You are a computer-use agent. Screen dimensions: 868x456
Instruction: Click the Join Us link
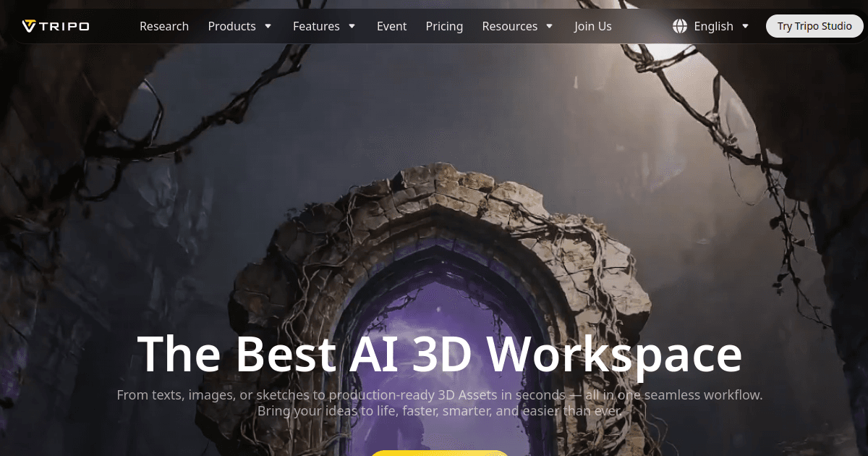[x=593, y=26]
